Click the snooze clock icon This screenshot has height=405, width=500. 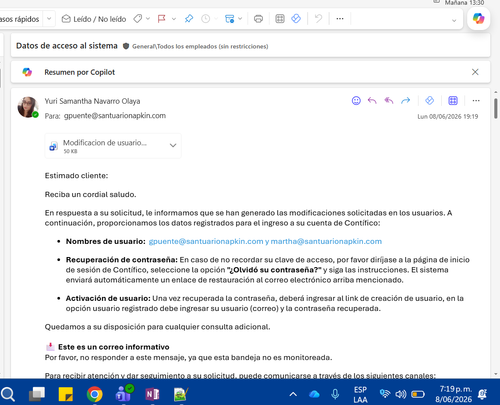tap(206, 19)
